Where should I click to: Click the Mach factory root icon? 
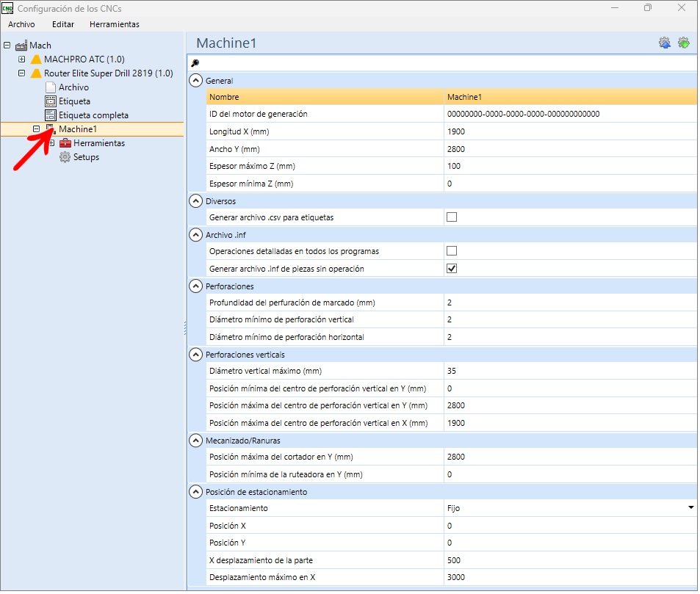click(21, 46)
